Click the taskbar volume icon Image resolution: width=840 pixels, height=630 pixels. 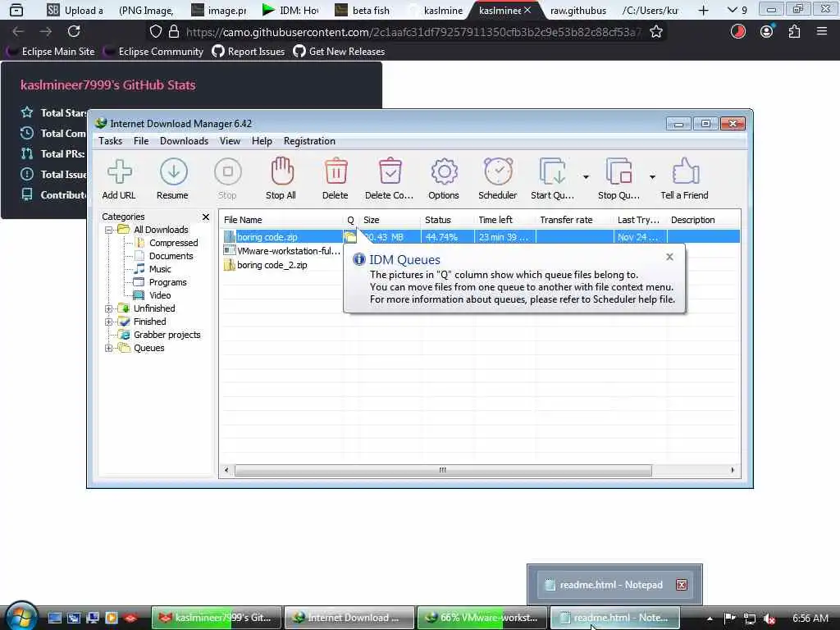(x=769, y=619)
